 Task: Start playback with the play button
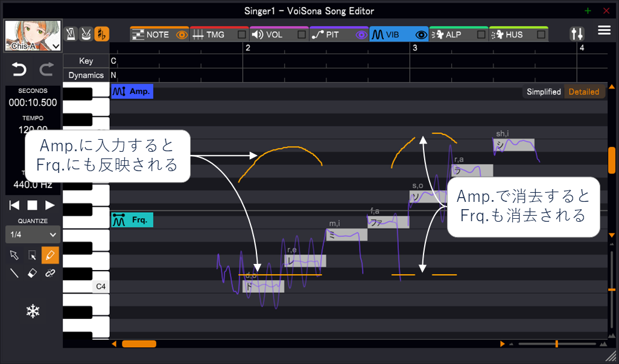pos(49,205)
